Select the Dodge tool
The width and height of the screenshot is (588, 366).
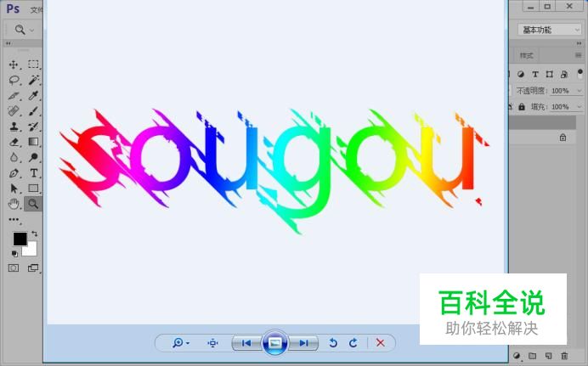[33, 157]
